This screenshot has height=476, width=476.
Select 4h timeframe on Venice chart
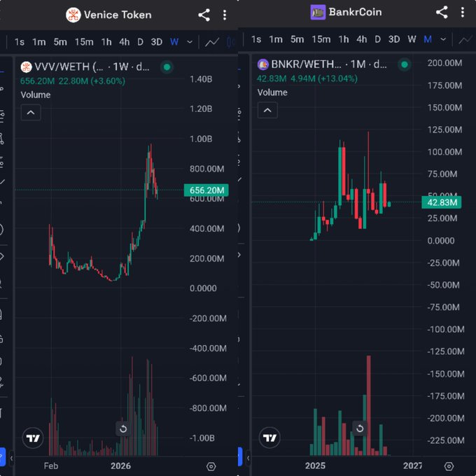pos(124,42)
